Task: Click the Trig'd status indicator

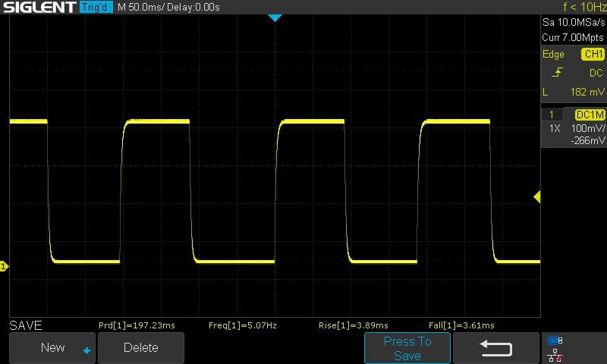Action: tap(96, 7)
